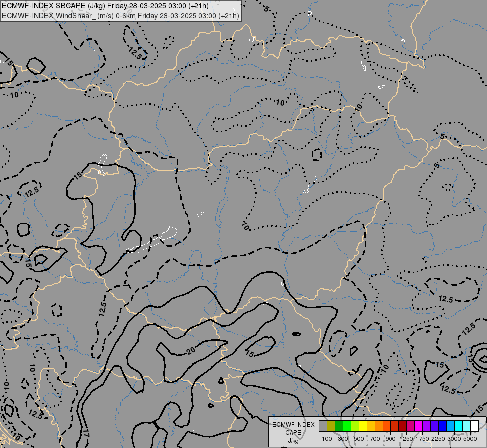Image resolution: width=487 pixels, height=448 pixels.
Task: Click the legend value 1250
Action: pos(406,439)
